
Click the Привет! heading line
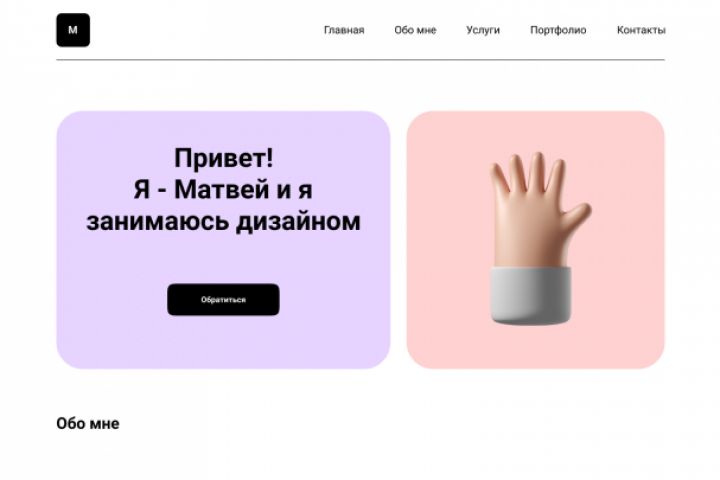click(x=224, y=158)
